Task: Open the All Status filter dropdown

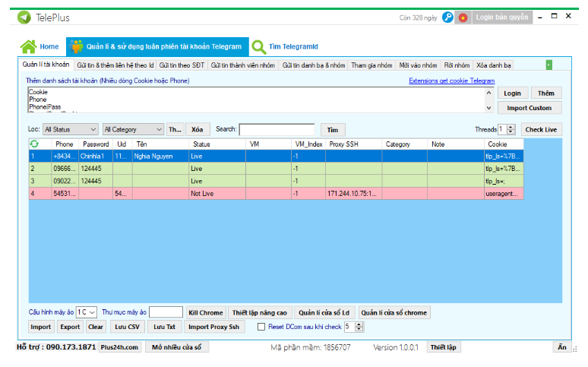Action: click(x=71, y=129)
